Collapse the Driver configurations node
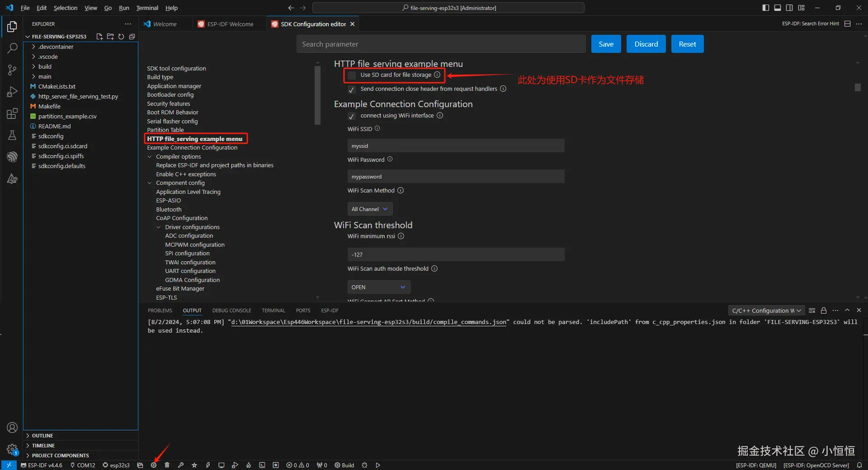This screenshot has height=470, width=868. click(x=159, y=227)
